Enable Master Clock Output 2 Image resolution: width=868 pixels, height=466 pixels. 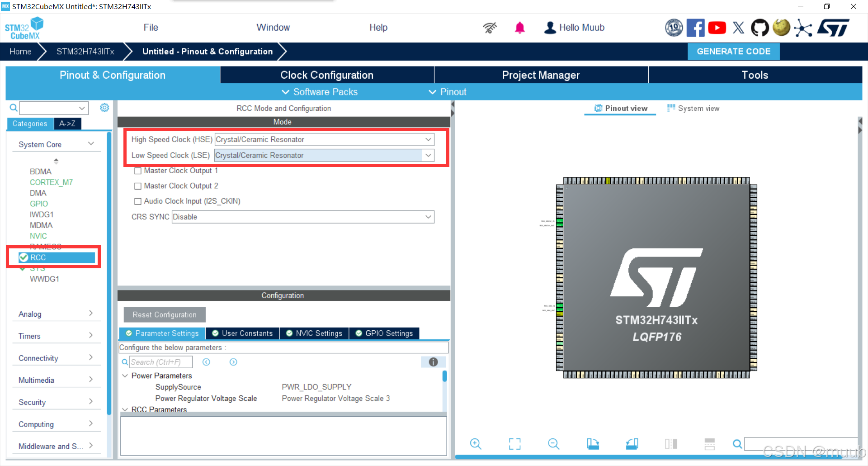pos(138,185)
